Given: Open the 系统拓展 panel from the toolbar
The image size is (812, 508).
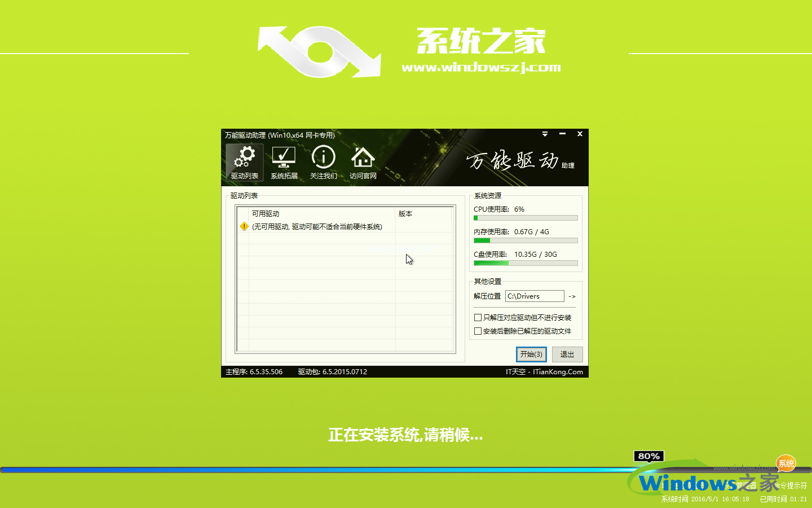Looking at the screenshot, I should [284, 162].
